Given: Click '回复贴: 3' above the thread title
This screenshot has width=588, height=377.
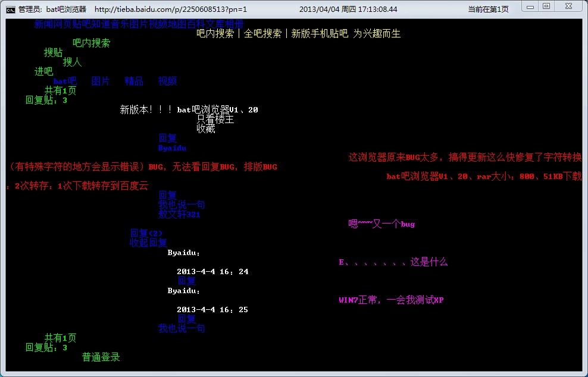Looking at the screenshot, I should click(46, 100).
